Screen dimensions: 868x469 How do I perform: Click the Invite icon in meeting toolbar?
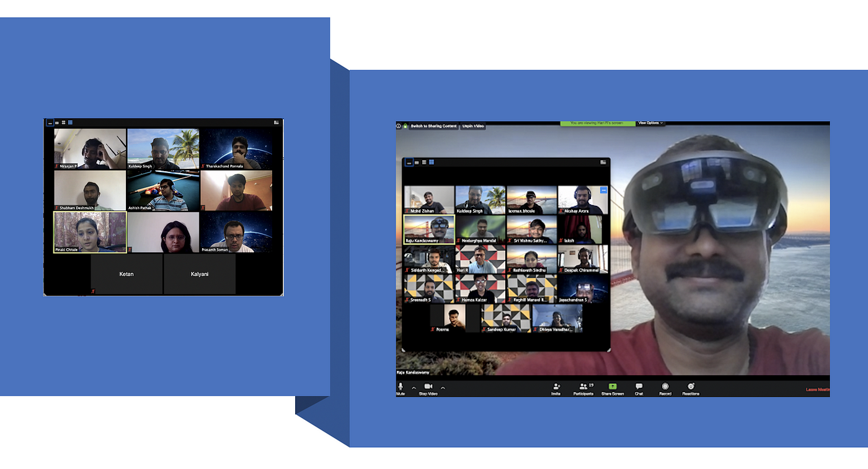[556, 386]
